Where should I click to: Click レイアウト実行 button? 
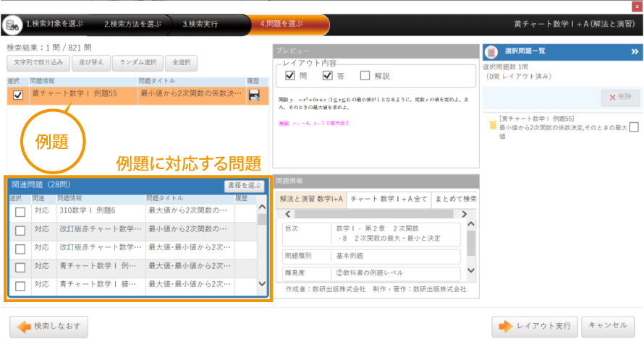coord(535,326)
